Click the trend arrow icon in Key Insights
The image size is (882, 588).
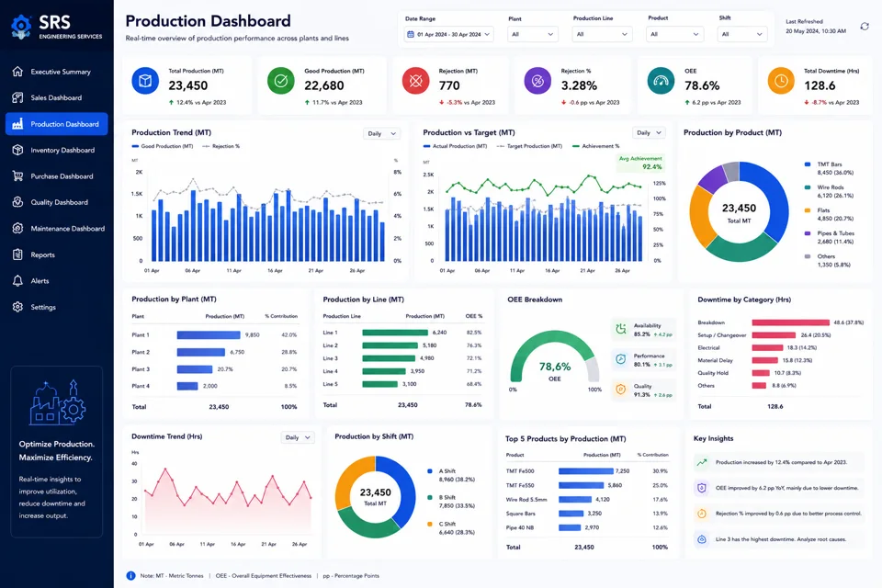point(701,462)
